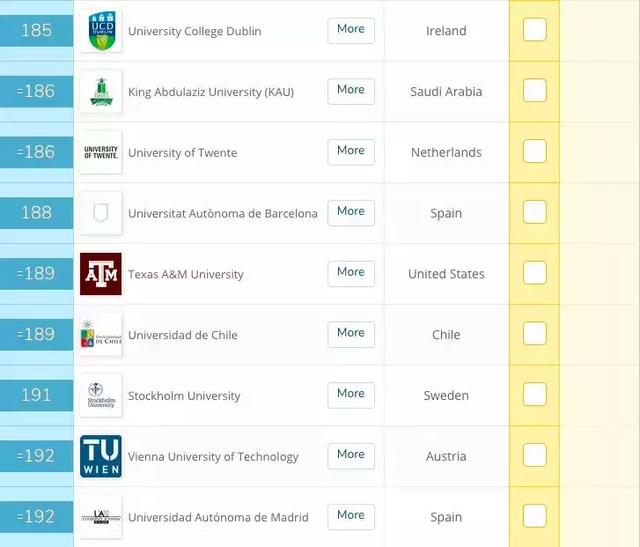Open King Abdulaziz University logo
This screenshot has width=640, height=547.
101,91
